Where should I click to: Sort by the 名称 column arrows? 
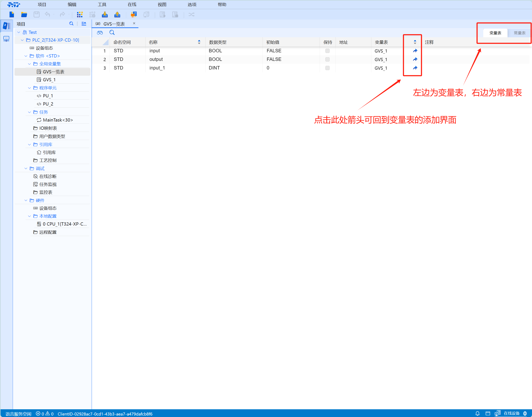tap(199, 42)
